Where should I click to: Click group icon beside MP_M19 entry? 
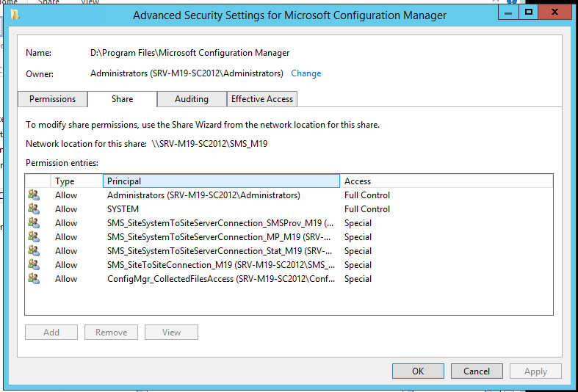pyautogui.click(x=34, y=237)
